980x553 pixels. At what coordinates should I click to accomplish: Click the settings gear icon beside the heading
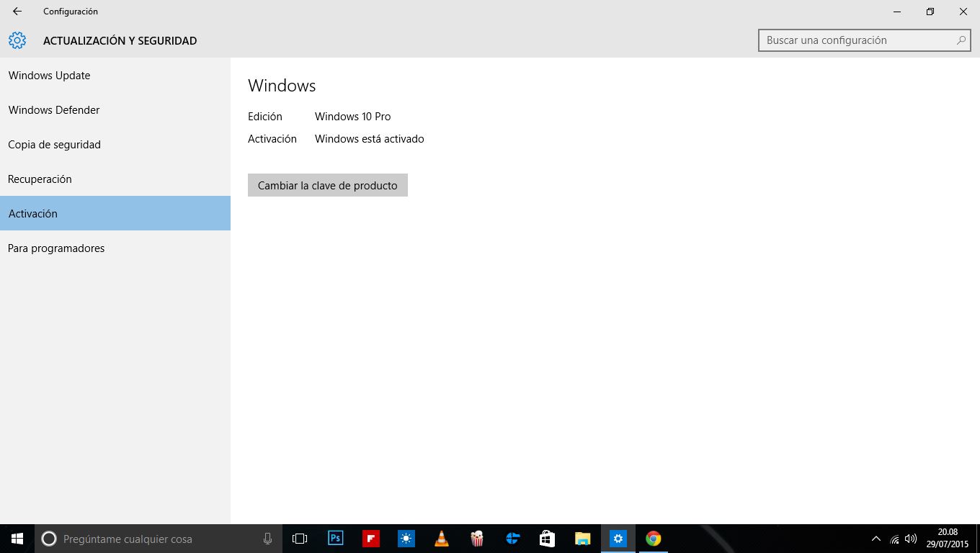pyautogui.click(x=17, y=40)
